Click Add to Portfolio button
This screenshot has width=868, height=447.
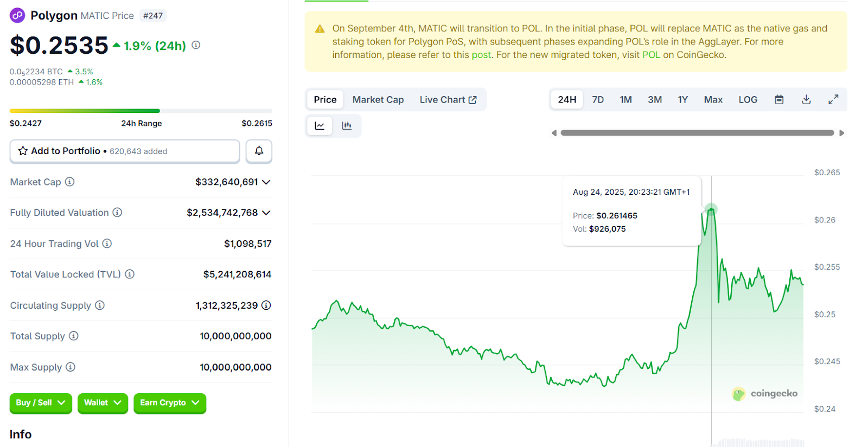[125, 151]
